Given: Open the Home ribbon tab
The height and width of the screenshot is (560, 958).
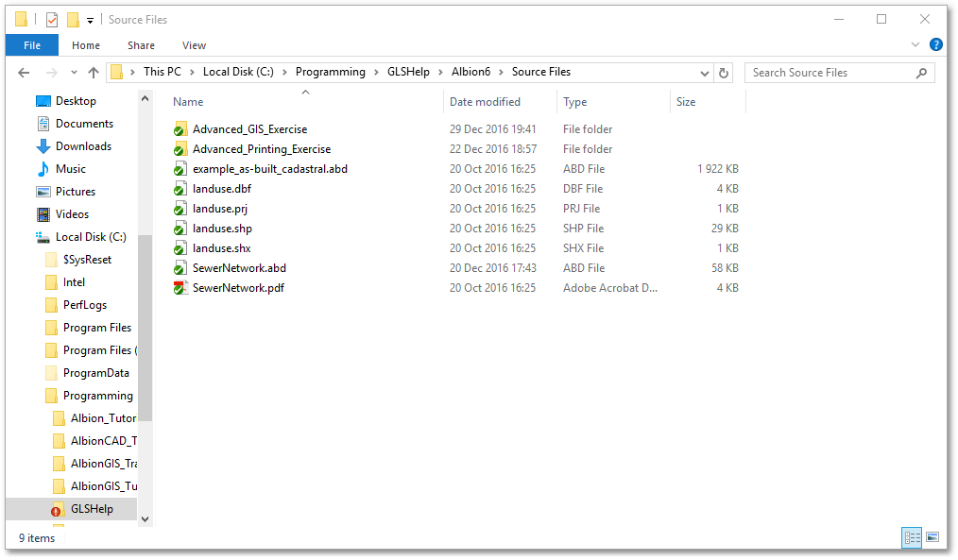Looking at the screenshot, I should click(86, 45).
